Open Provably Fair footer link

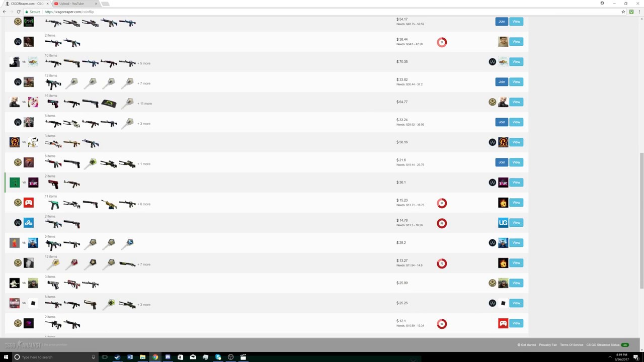tap(548, 345)
